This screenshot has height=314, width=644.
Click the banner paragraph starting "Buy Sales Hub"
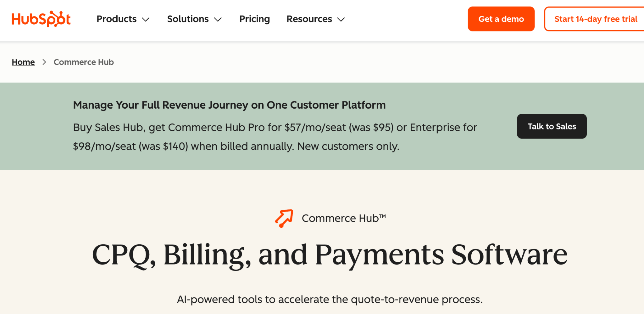click(275, 137)
